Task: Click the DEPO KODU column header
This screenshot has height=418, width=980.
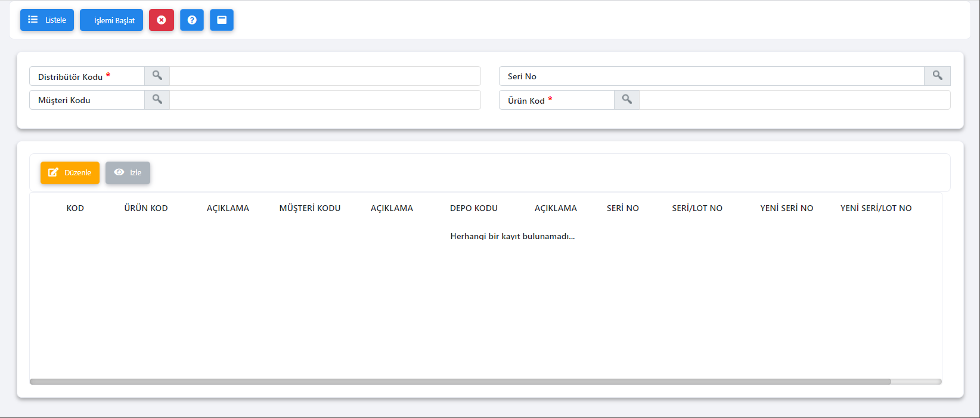Action: (474, 208)
